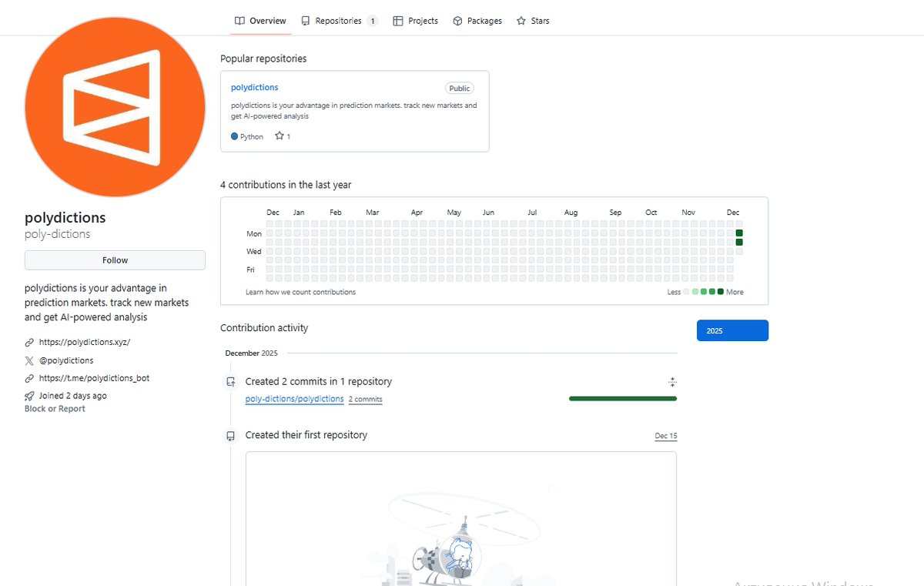Click the repository icon beside Created their first repository
This screenshot has width=924, height=586.
[x=230, y=436]
